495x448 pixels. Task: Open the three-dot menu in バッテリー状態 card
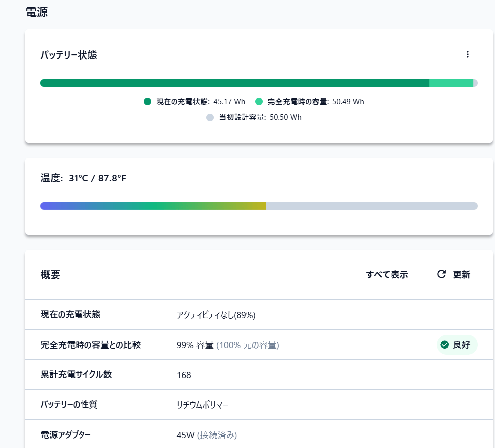click(467, 55)
